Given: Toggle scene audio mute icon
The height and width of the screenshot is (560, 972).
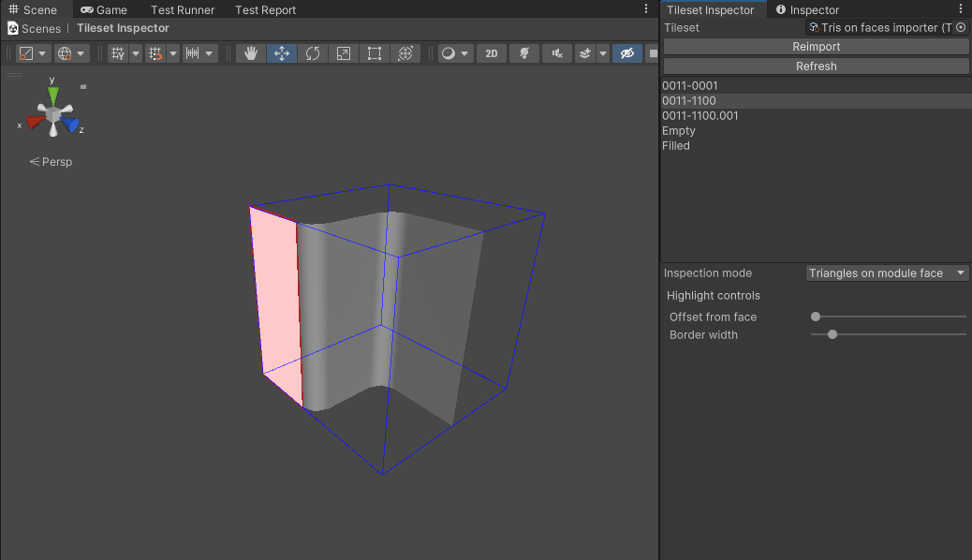Looking at the screenshot, I should 557,53.
